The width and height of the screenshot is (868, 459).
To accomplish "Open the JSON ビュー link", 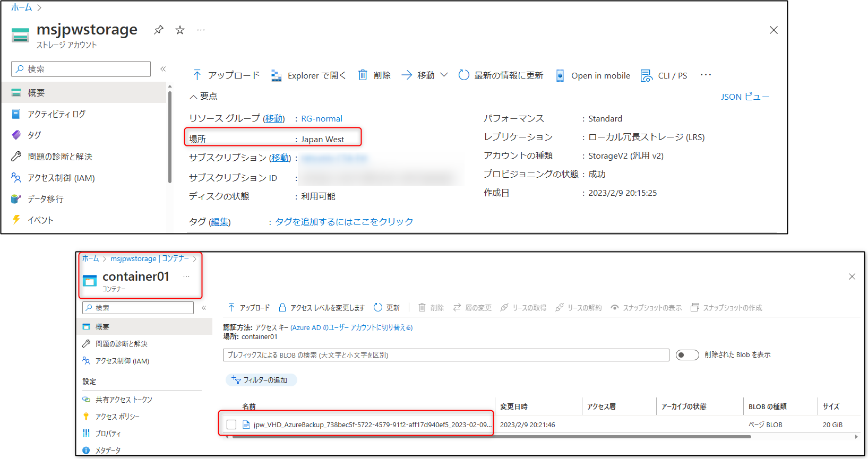I will tap(745, 97).
